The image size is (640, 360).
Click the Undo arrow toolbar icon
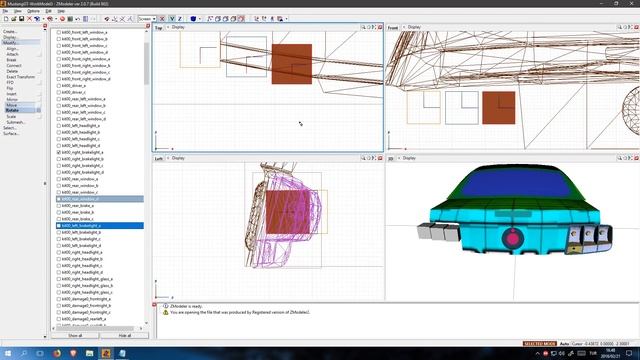point(78,19)
